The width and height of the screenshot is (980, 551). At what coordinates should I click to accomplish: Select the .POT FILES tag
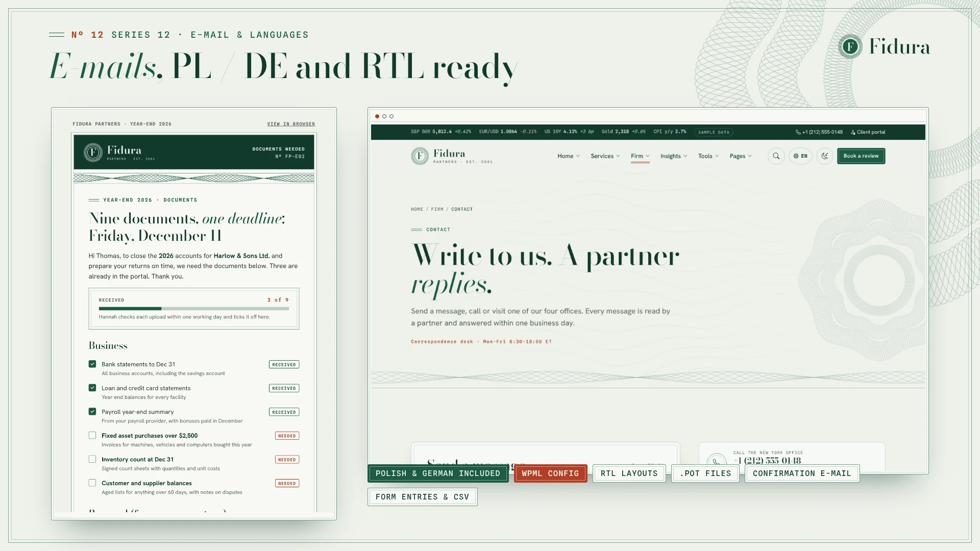705,473
